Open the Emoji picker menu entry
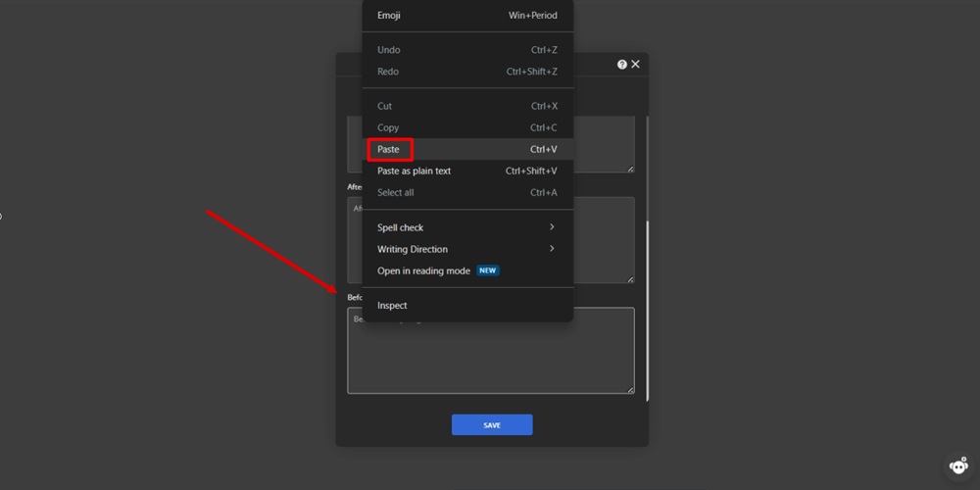The image size is (980, 490). 467,16
